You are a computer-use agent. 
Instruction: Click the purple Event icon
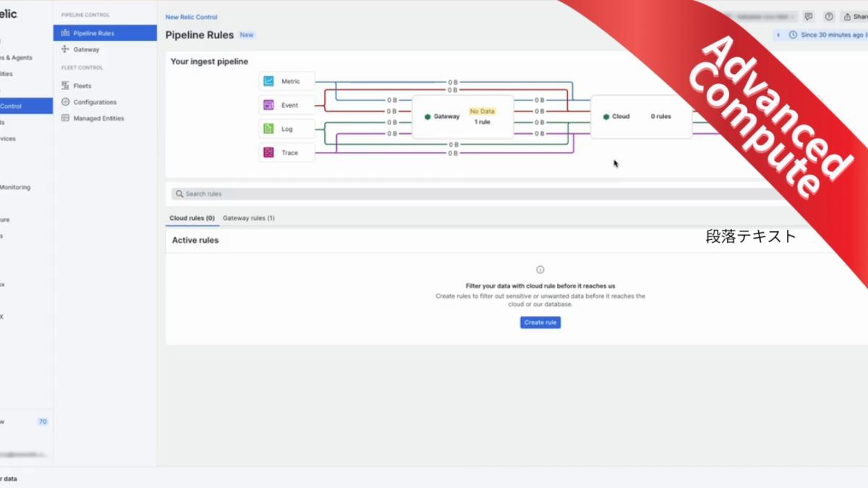268,106
